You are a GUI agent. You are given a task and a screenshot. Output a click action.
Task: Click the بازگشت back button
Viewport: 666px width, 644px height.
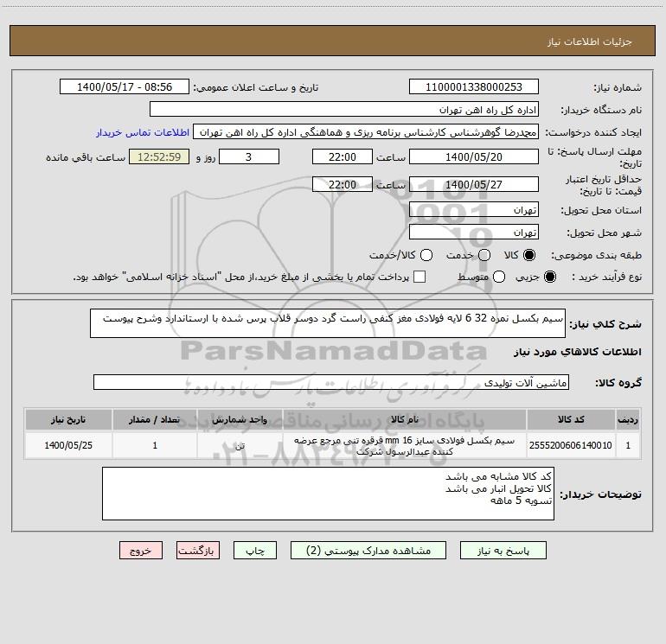[x=198, y=550]
